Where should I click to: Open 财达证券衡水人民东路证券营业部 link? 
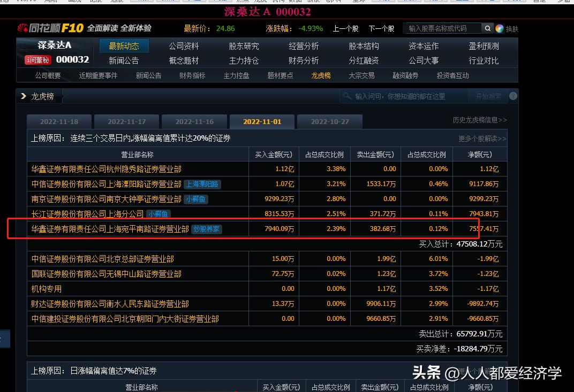pos(110,304)
